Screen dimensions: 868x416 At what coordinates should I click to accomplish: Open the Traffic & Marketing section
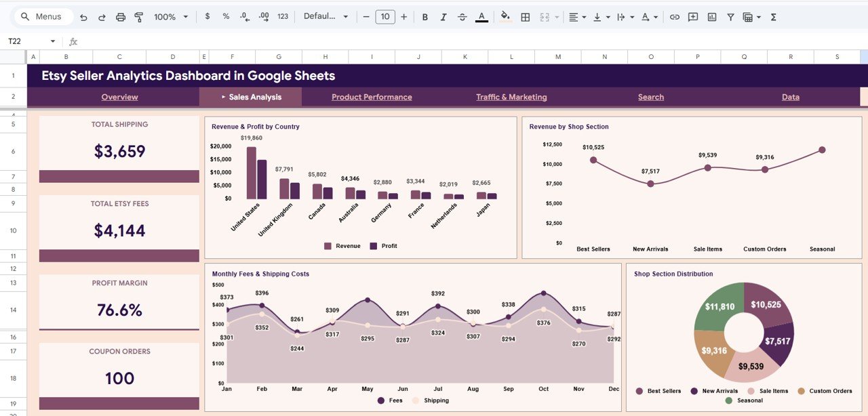click(x=511, y=97)
